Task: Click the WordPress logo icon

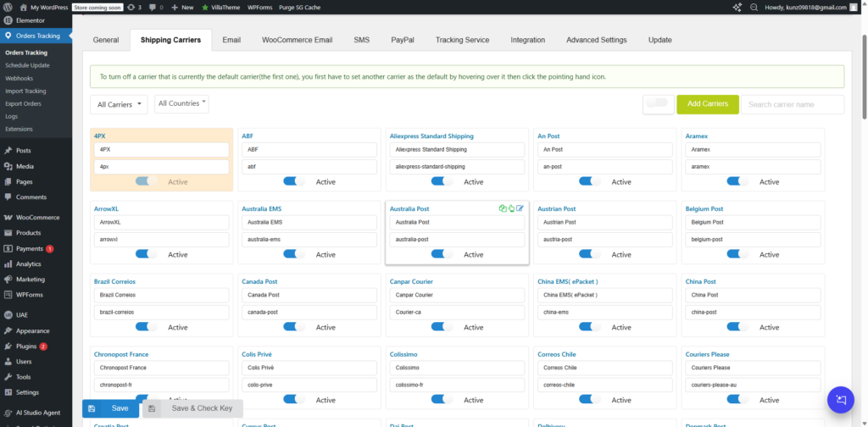Action: [x=7, y=7]
